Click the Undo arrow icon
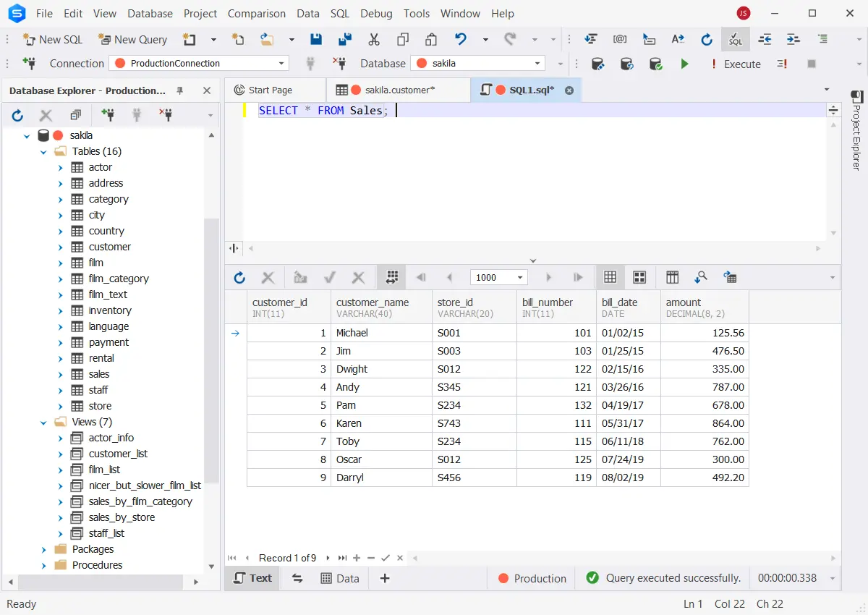 461,39
